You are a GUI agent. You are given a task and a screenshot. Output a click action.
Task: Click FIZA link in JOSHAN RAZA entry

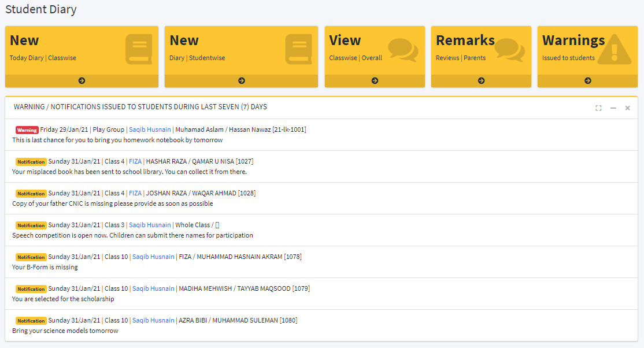pos(135,193)
